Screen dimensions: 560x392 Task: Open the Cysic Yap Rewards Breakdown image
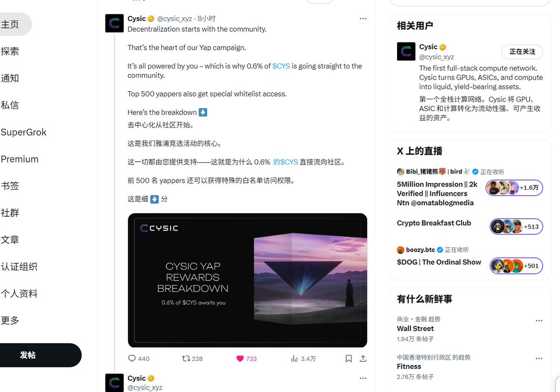pyautogui.click(x=247, y=280)
